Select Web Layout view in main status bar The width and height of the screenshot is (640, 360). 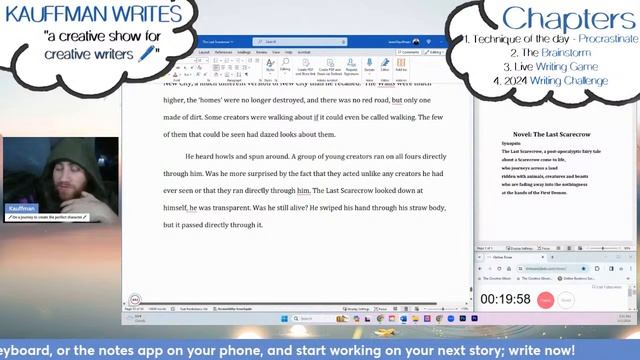[x=416, y=309]
